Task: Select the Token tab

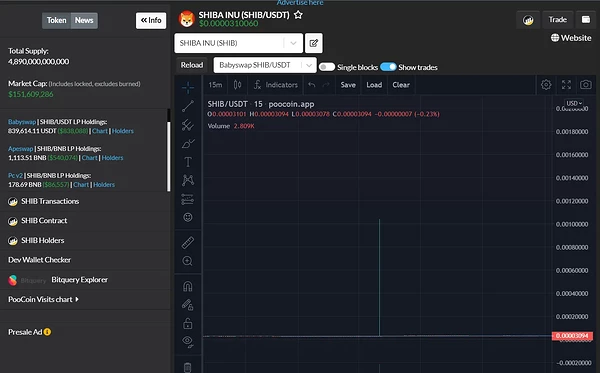Action: coord(57,20)
